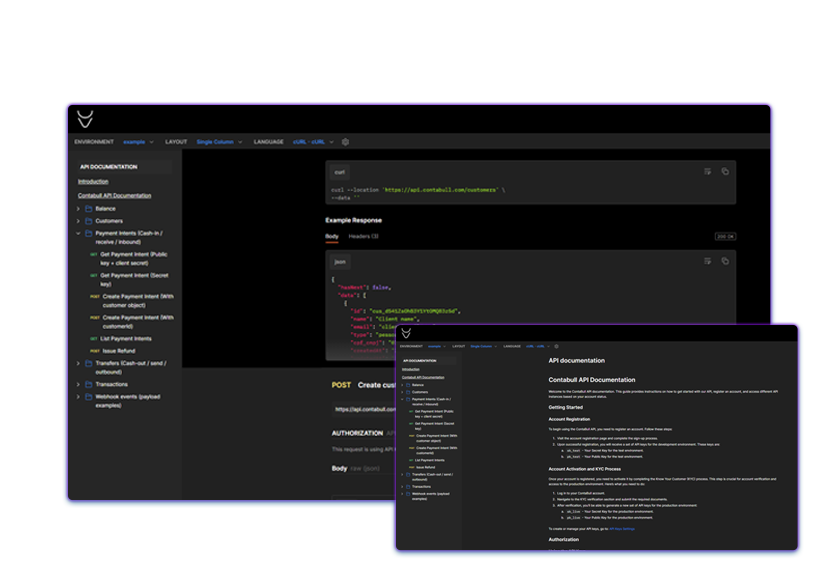Click the API Keys Settings link
The height and width of the screenshot is (583, 828).
click(623, 527)
